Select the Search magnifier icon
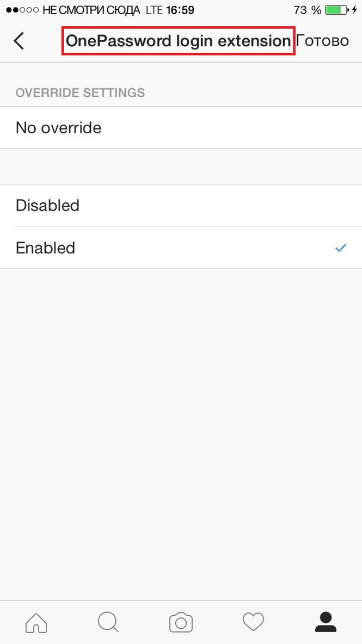Image resolution: width=362 pixels, height=644 pixels. 108,622
